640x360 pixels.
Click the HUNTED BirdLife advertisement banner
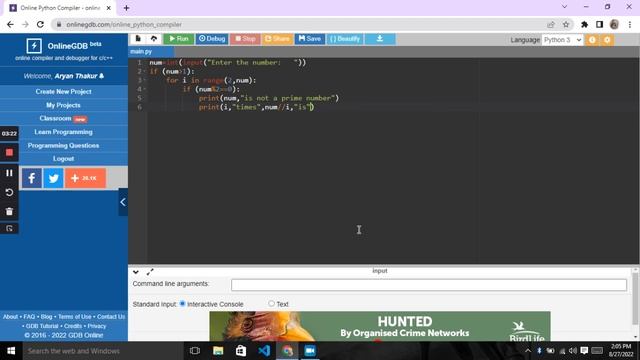pos(380,326)
